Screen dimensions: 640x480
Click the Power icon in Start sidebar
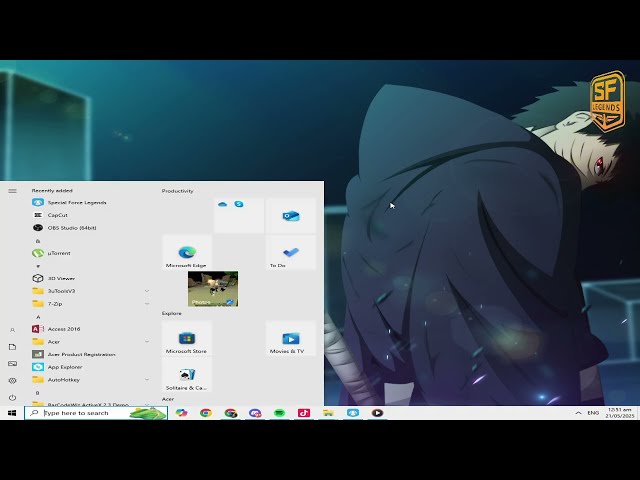(x=12, y=398)
